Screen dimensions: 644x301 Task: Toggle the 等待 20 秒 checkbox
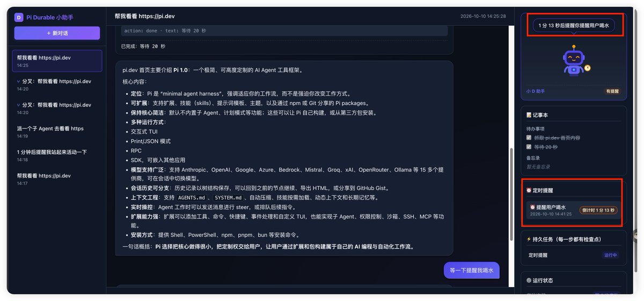tap(529, 146)
